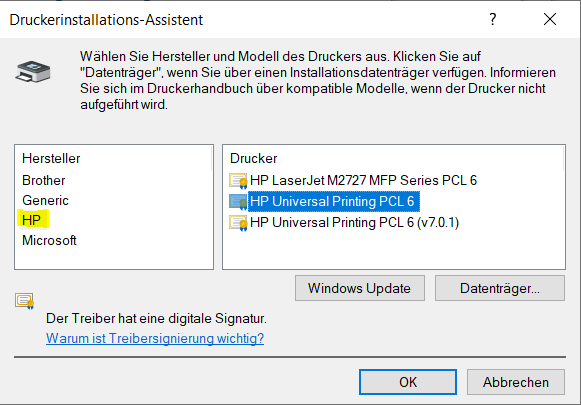Select Generic manufacturer
This screenshot has width=581, height=405.
[45, 200]
